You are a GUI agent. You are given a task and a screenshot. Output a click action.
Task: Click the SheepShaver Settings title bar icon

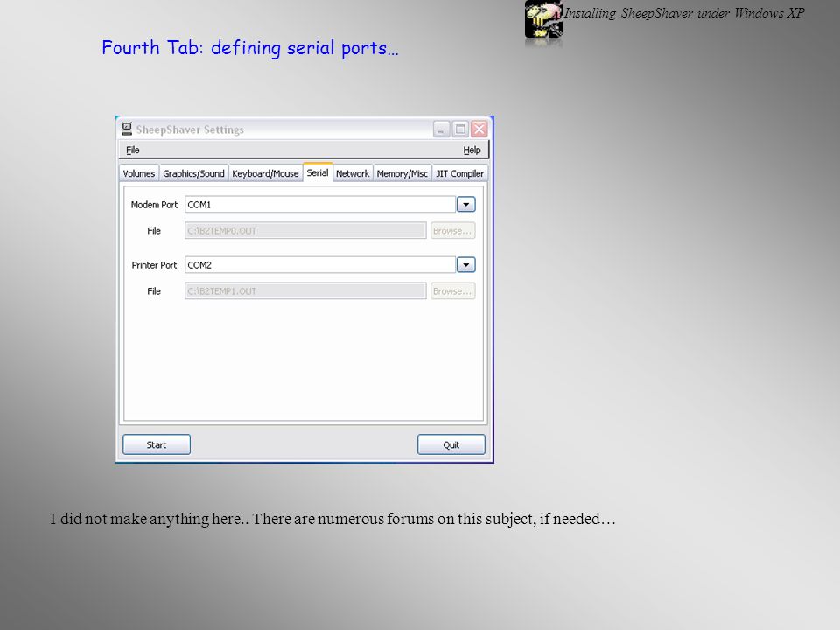pos(127,129)
